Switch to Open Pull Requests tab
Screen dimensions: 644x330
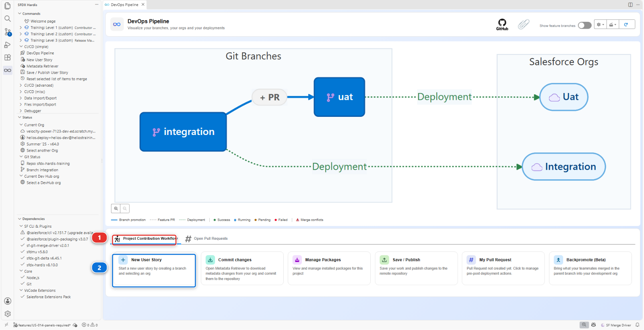[x=206, y=239]
